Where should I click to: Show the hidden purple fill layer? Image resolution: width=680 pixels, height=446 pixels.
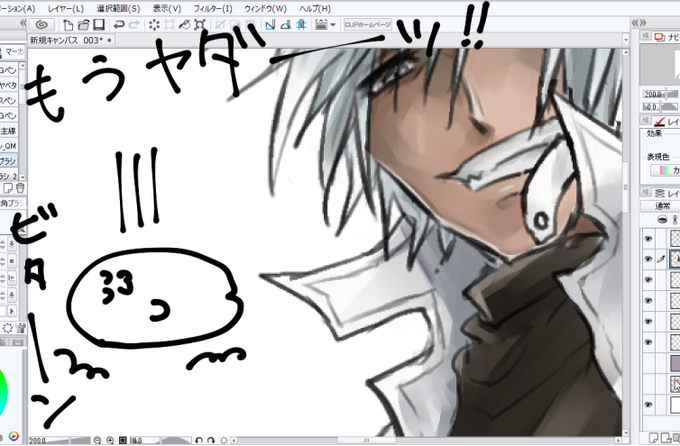tap(648, 363)
